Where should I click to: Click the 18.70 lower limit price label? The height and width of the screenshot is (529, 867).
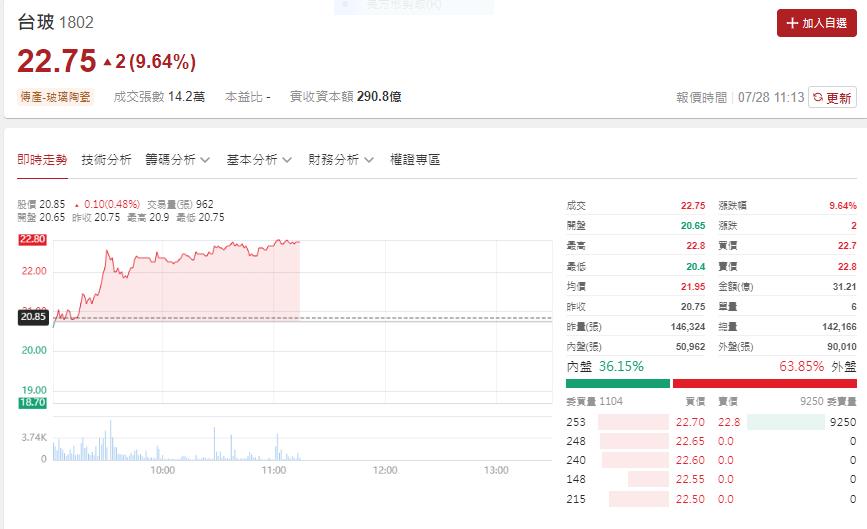pos(33,402)
